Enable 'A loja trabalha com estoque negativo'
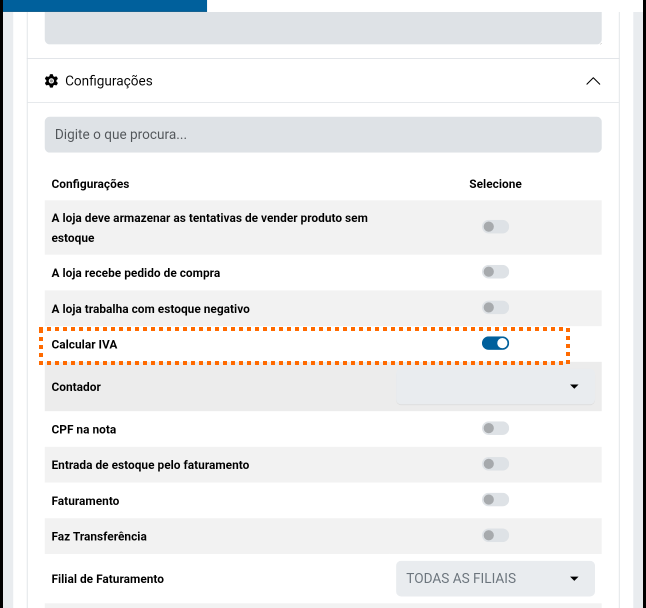The width and height of the screenshot is (646, 608). pos(495,307)
